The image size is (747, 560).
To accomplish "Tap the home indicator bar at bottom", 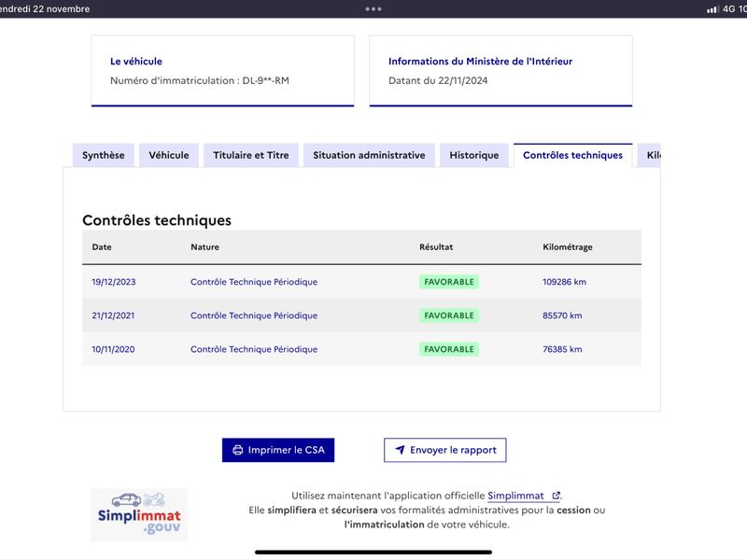I will point(373,553).
